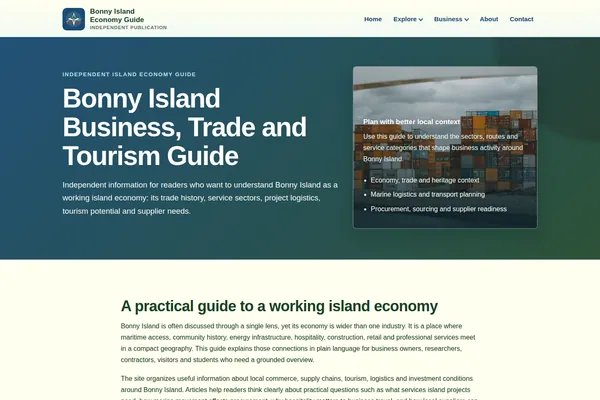Open the Home menu item
This screenshot has width=600, height=400.
[x=373, y=19]
